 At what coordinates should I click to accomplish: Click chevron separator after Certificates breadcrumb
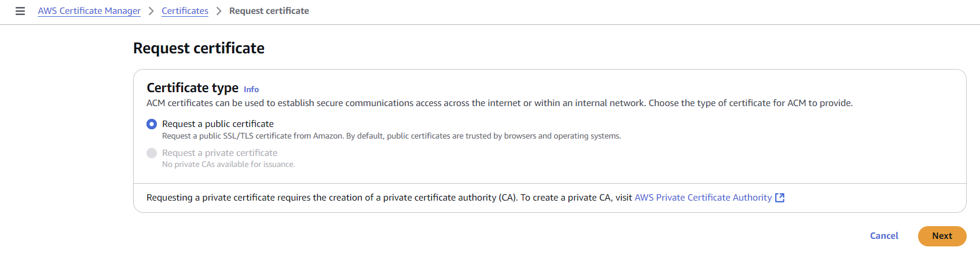click(x=219, y=11)
